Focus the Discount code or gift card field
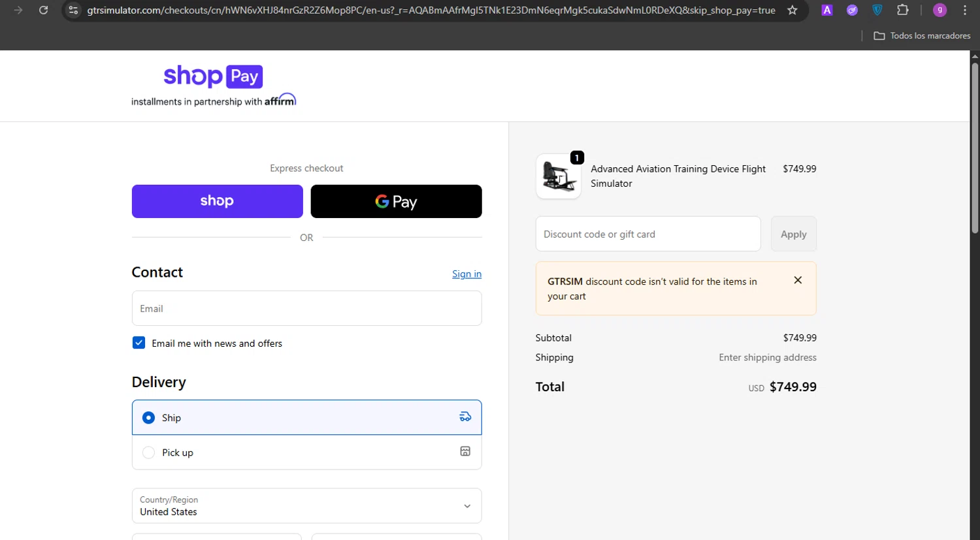 [648, 234]
